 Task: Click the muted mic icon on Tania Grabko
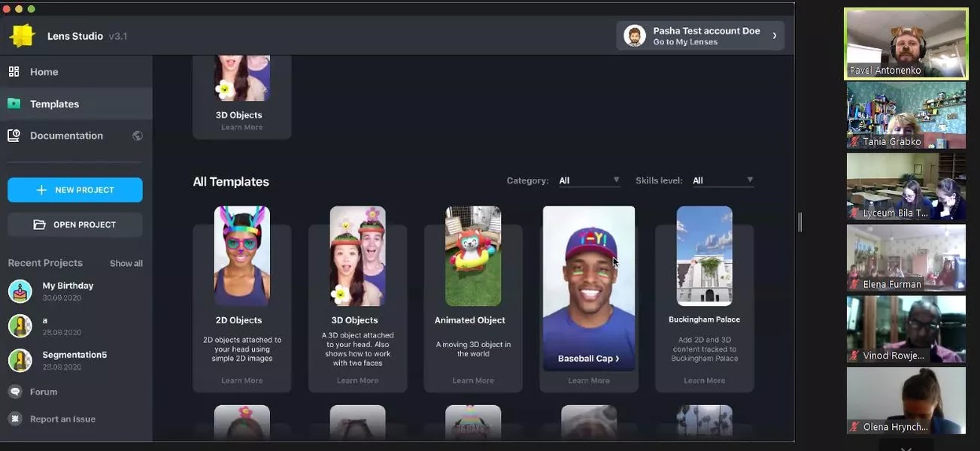click(854, 141)
